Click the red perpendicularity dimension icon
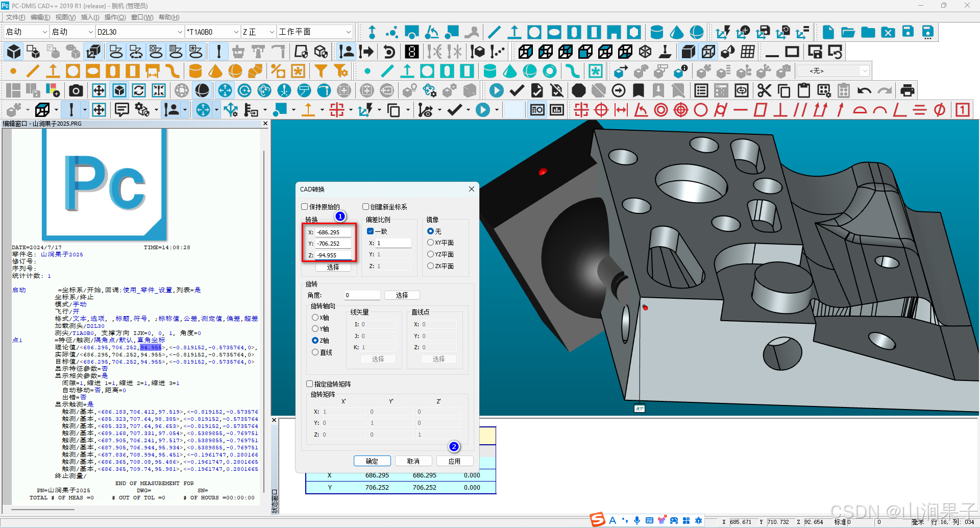 pyautogui.click(x=780, y=110)
